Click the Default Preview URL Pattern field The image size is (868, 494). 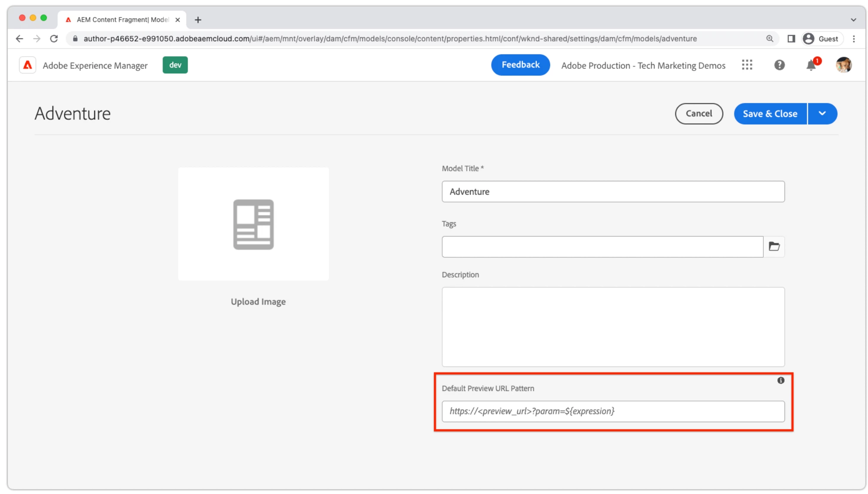click(613, 411)
